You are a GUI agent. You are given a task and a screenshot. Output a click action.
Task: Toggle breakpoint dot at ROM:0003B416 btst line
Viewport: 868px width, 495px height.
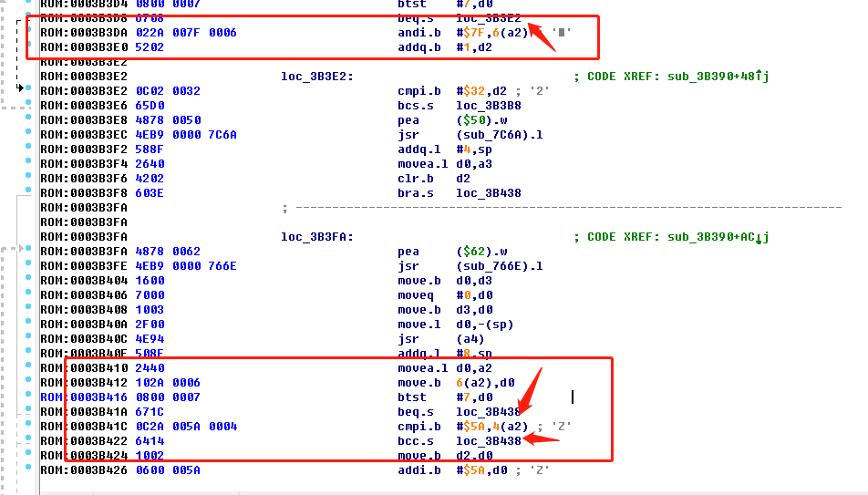pos(28,394)
